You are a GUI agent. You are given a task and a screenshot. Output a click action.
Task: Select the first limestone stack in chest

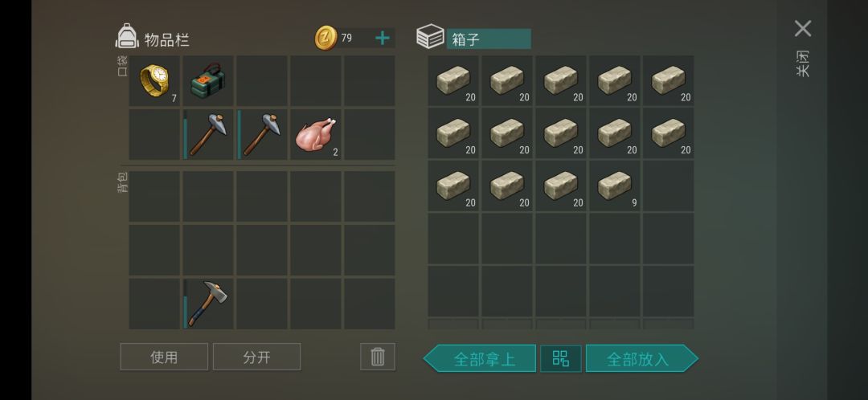[x=453, y=81]
